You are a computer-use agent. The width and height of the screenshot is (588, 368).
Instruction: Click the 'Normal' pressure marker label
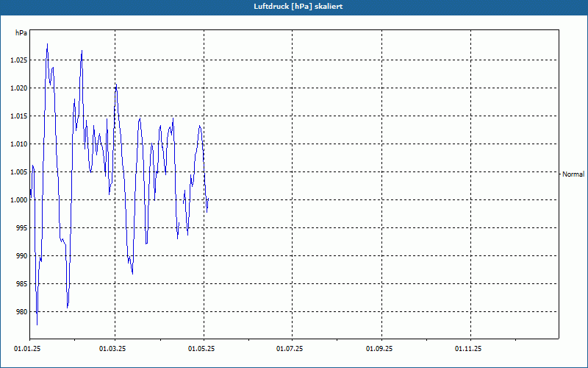pyautogui.click(x=573, y=174)
